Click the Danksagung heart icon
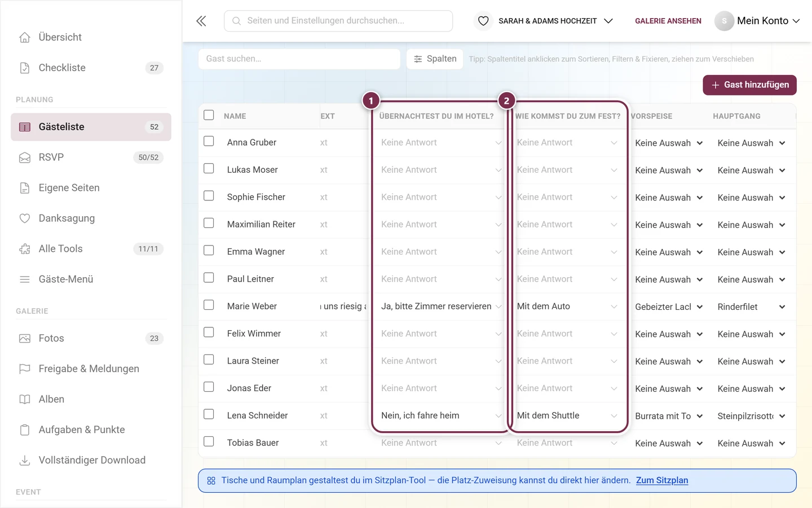The image size is (812, 508). [25, 218]
